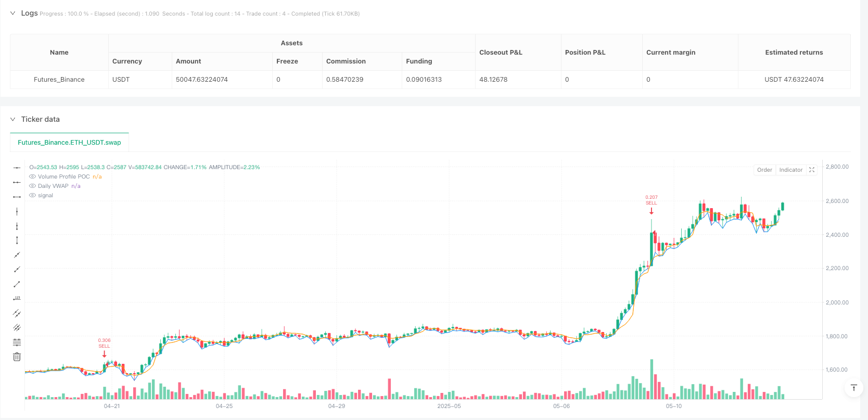Pick the diagonal line segment tool
The height and width of the screenshot is (420, 868).
pos(17,284)
